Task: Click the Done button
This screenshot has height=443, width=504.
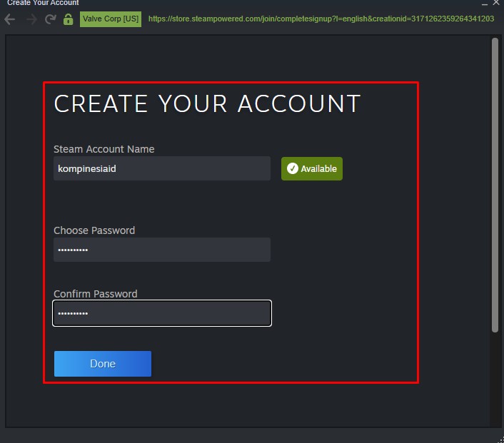Action: click(x=103, y=364)
